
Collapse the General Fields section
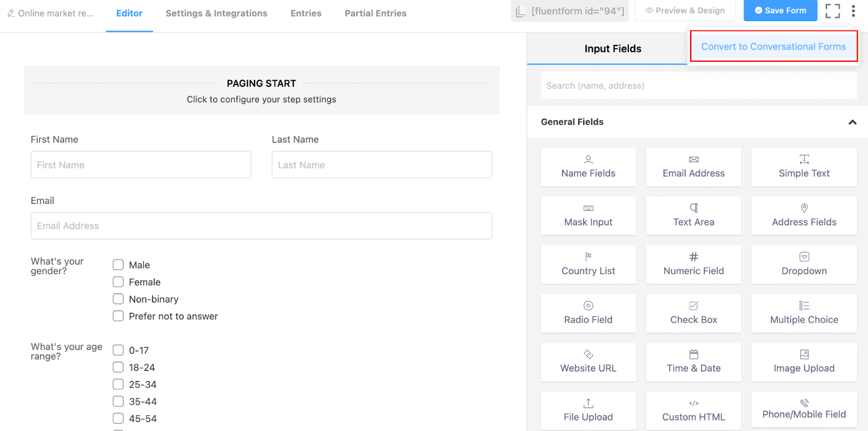852,122
